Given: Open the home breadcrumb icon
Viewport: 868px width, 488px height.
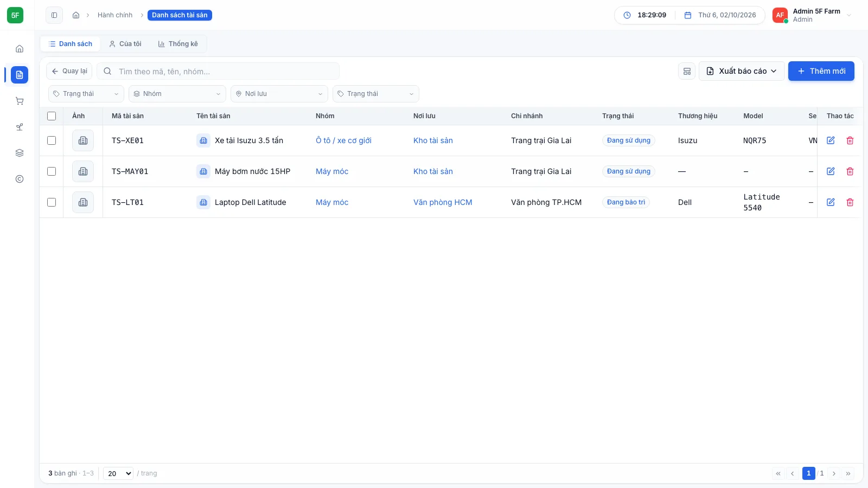Looking at the screenshot, I should (76, 15).
